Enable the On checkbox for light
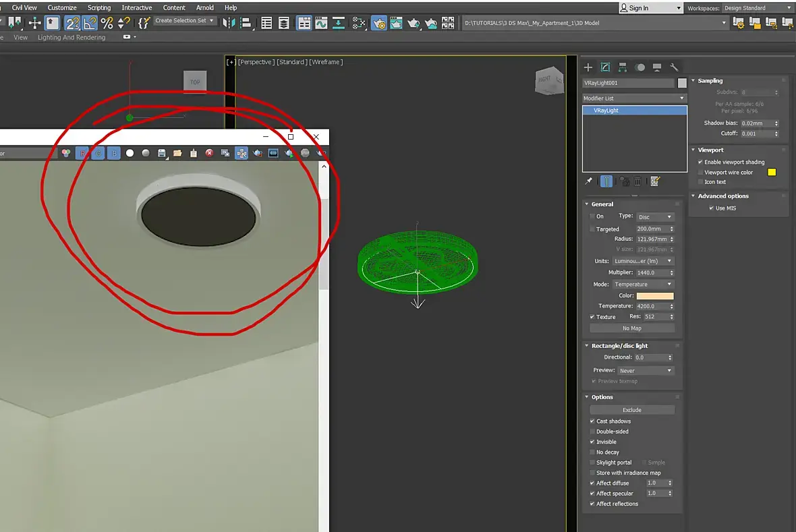Screen dimensions: 796x532 click(x=592, y=216)
